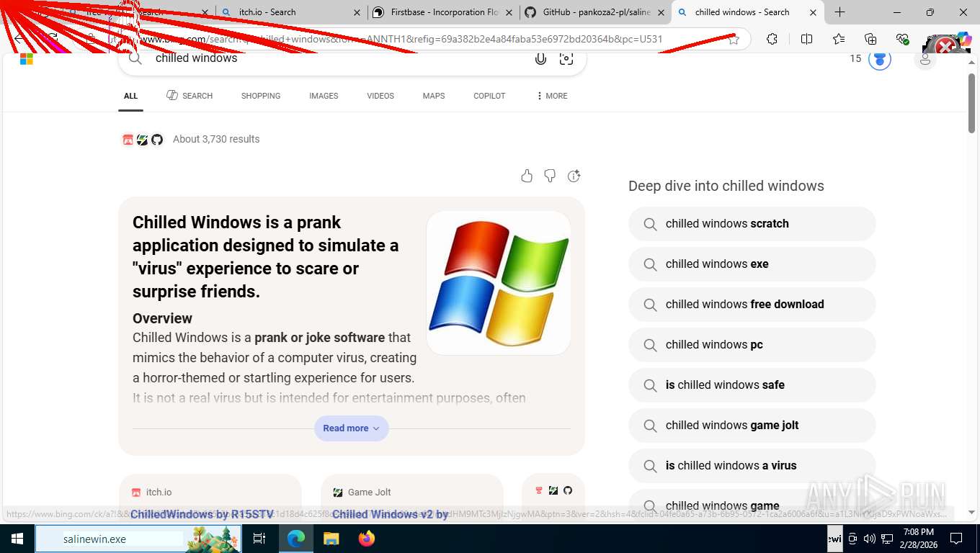Screen dimensions: 980x553
Task: Open the Favorites list icon
Action: pos(839,40)
